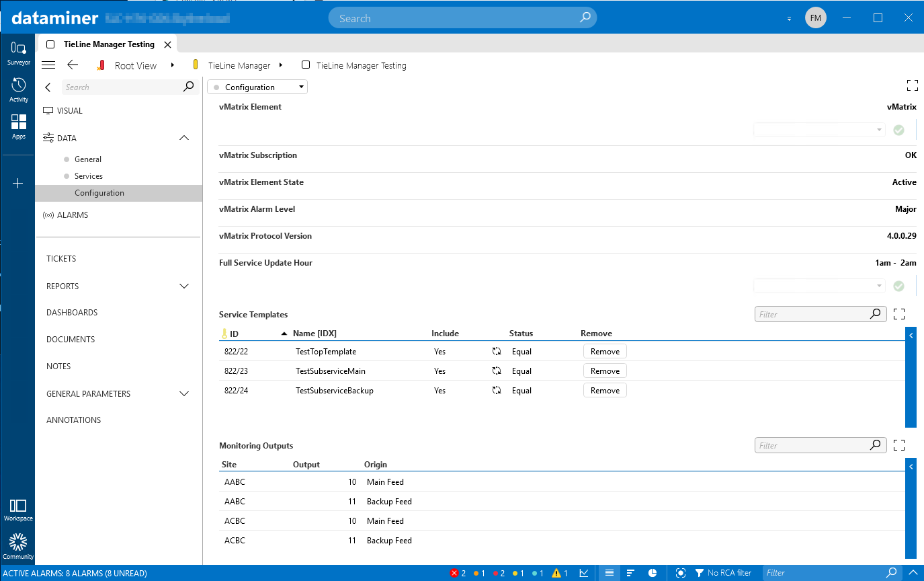Click the magnifier in the side panel search
The image size is (924, 581).
pyautogui.click(x=189, y=87)
